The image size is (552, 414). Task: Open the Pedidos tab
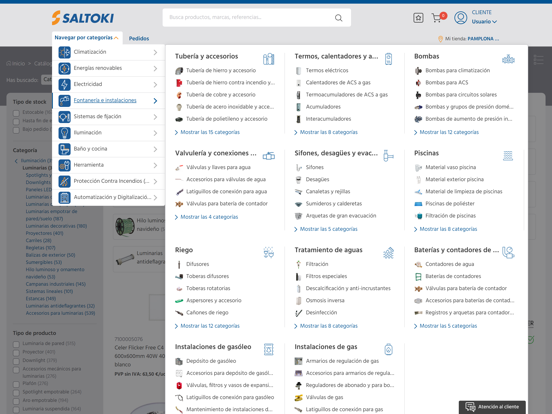[x=139, y=38]
